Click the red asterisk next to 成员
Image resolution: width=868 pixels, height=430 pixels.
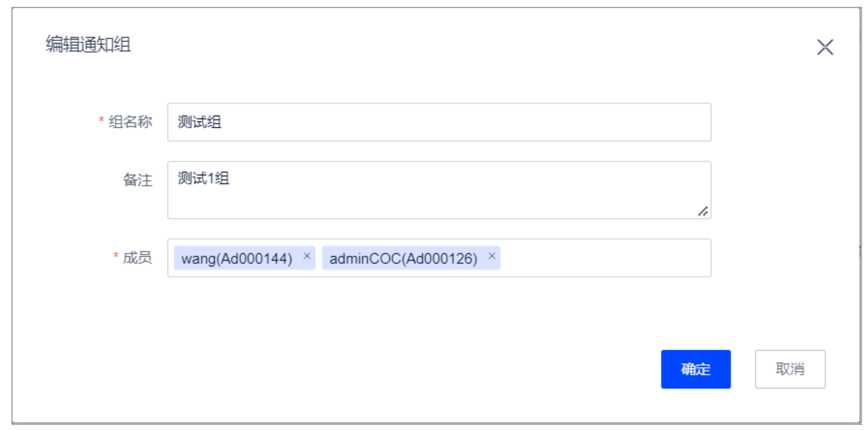tap(116, 256)
